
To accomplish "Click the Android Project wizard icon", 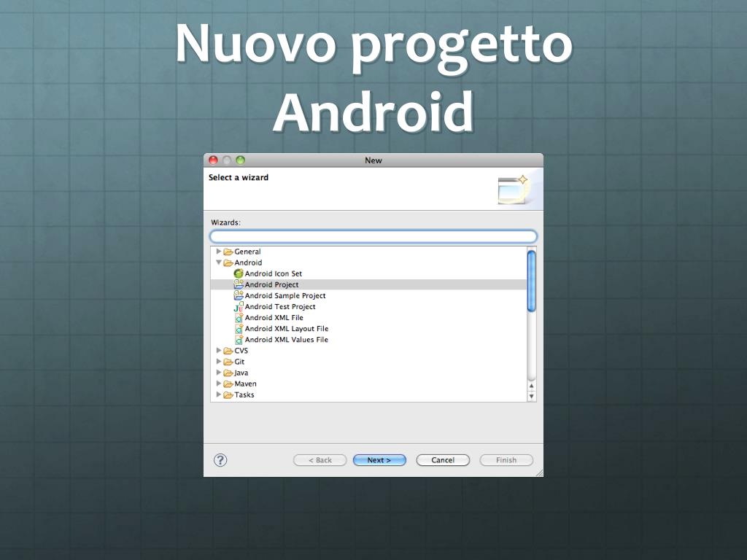I will click(x=239, y=284).
